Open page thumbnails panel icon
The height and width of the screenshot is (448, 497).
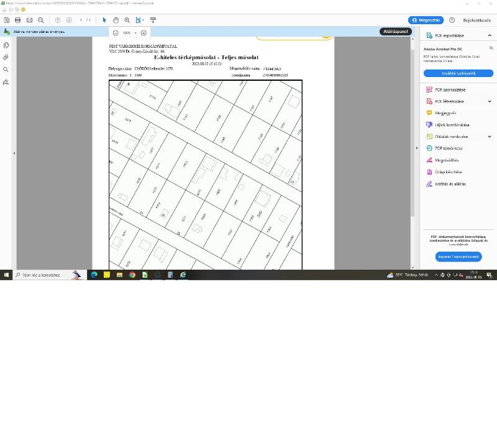click(6, 45)
